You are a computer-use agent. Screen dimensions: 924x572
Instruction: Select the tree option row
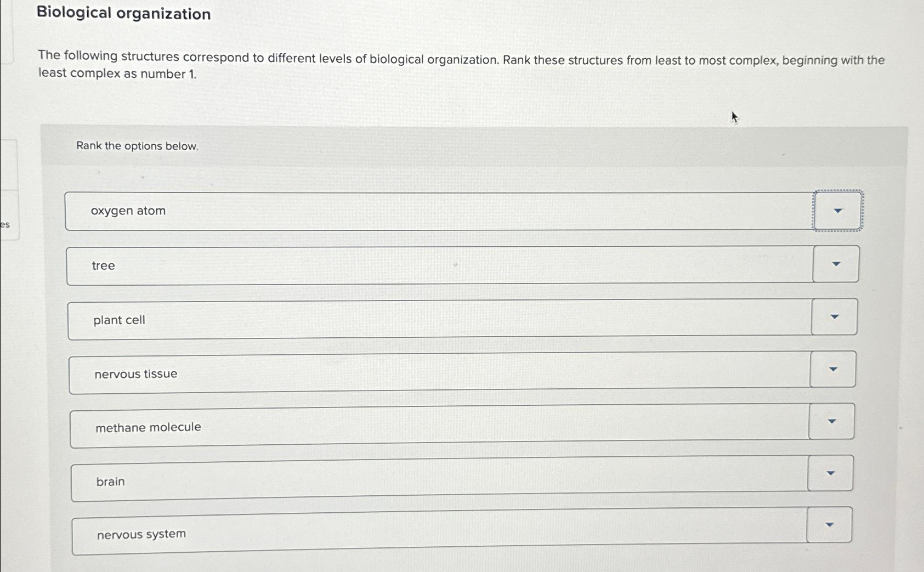(x=384, y=265)
